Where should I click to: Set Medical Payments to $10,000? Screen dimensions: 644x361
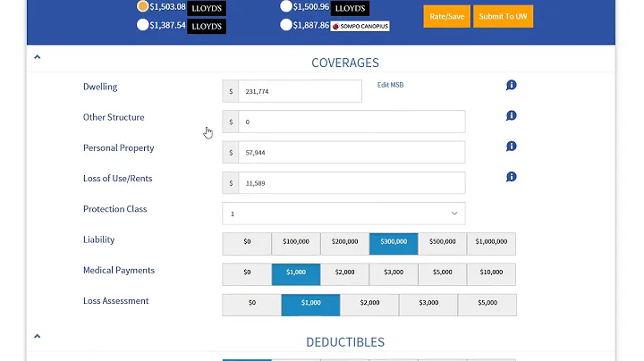click(491, 274)
